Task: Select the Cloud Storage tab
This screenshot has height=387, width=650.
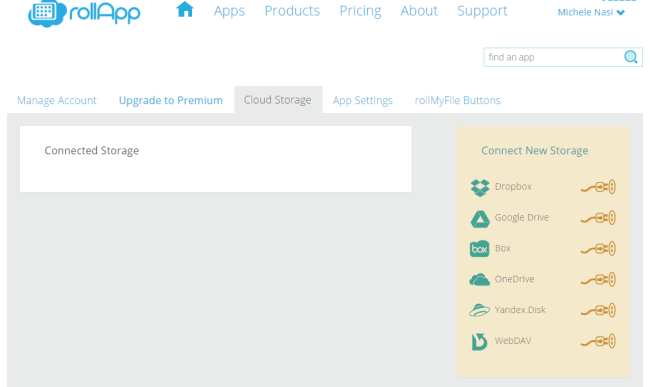Action: tap(278, 100)
